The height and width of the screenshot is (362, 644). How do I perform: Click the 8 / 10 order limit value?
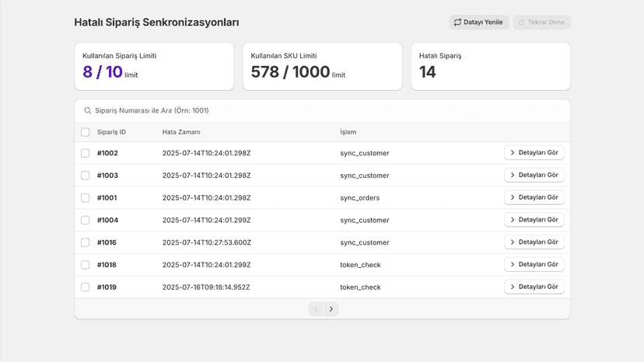tap(103, 72)
